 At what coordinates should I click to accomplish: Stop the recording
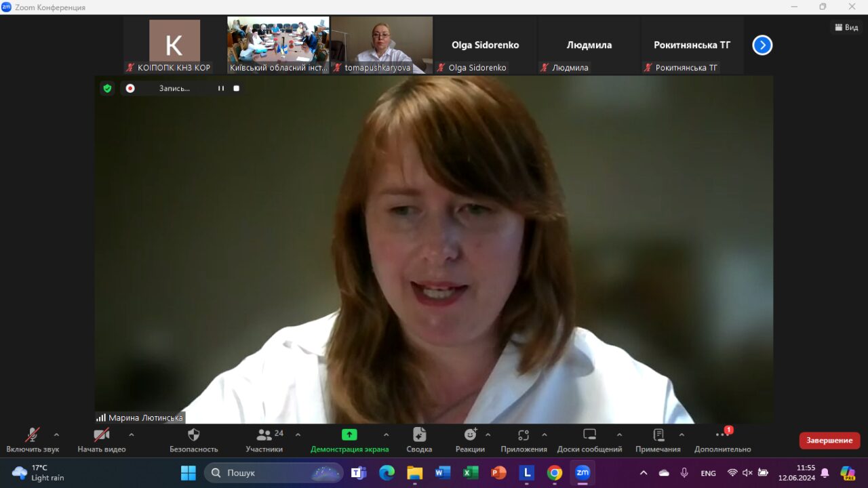pyautogui.click(x=237, y=88)
